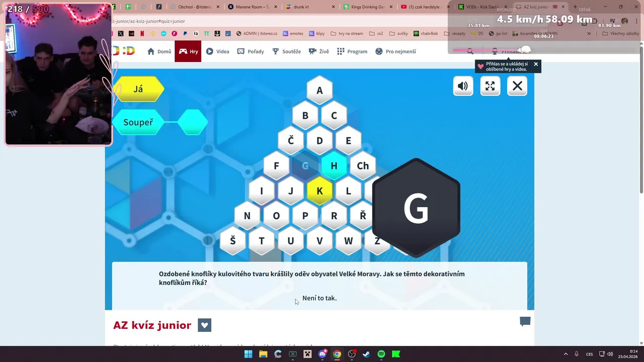Click the yellow Já player label
644x362 pixels.
coord(138,89)
